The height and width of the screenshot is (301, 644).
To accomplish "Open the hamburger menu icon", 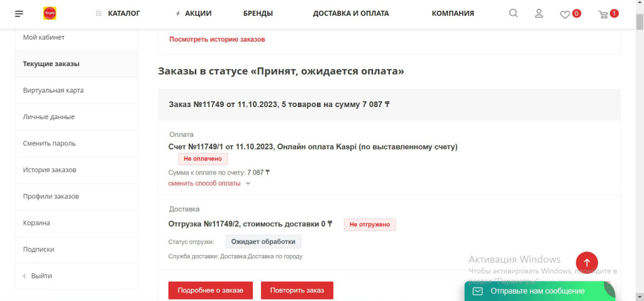I will click(19, 14).
